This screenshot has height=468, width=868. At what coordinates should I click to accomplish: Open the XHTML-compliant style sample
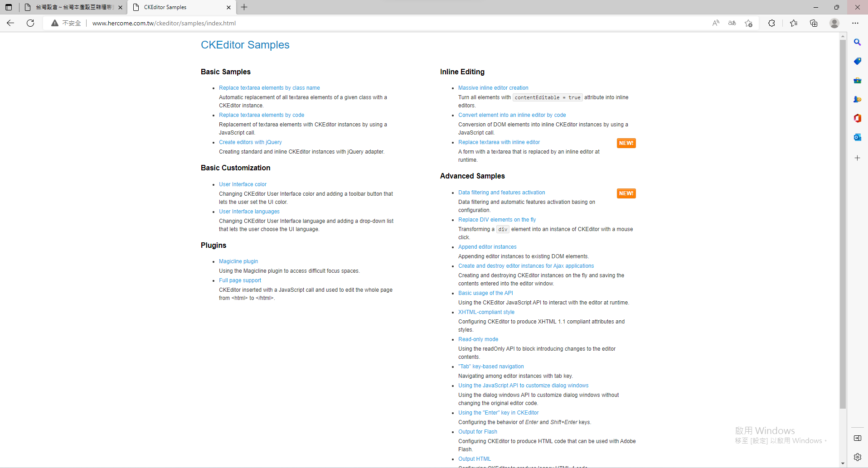click(486, 312)
